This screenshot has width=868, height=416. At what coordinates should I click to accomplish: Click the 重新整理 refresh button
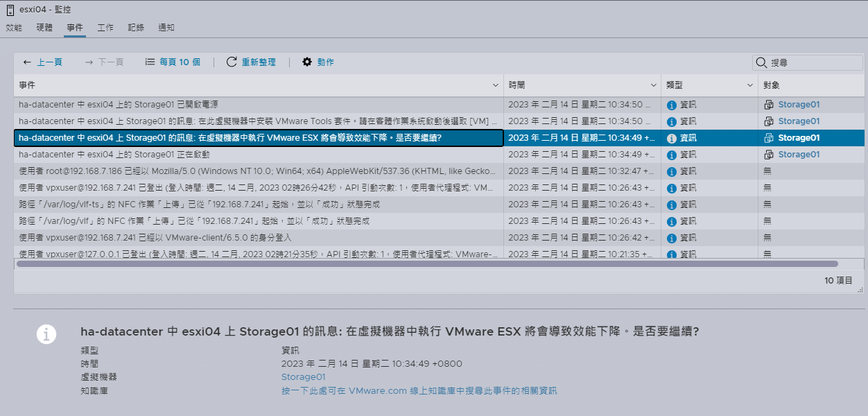click(x=252, y=62)
